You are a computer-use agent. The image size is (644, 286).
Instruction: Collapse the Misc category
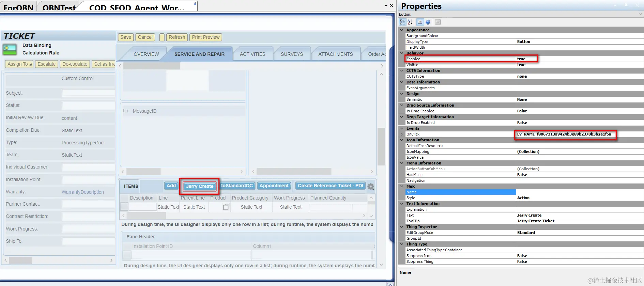tap(401, 186)
